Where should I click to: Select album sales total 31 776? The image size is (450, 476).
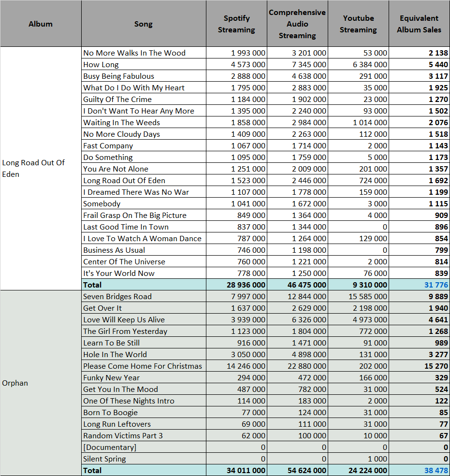420,285
